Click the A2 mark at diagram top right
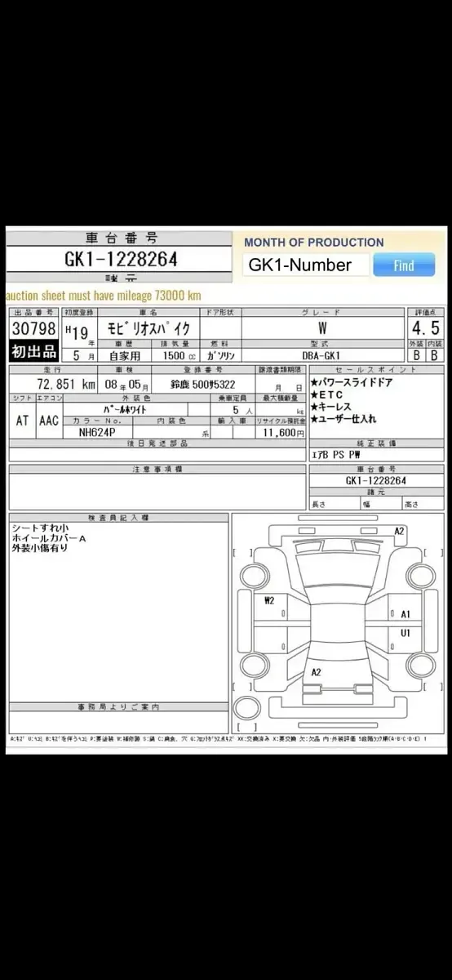The image size is (452, 980). 400,531
